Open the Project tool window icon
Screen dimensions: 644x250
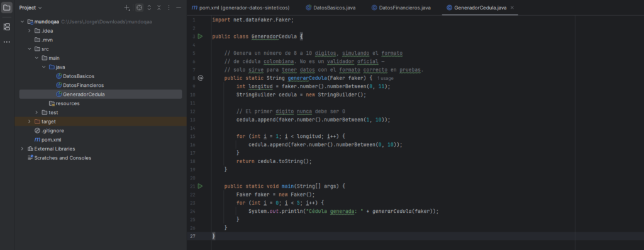[6, 8]
